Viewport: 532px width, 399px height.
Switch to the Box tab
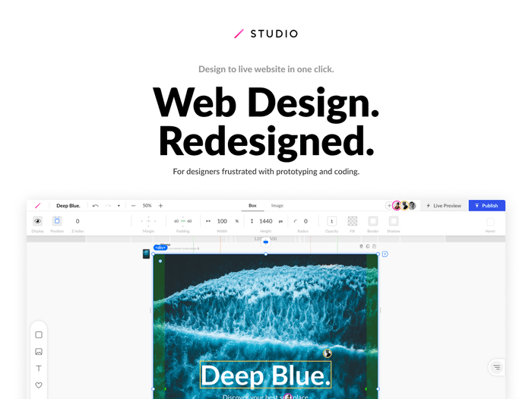click(253, 206)
